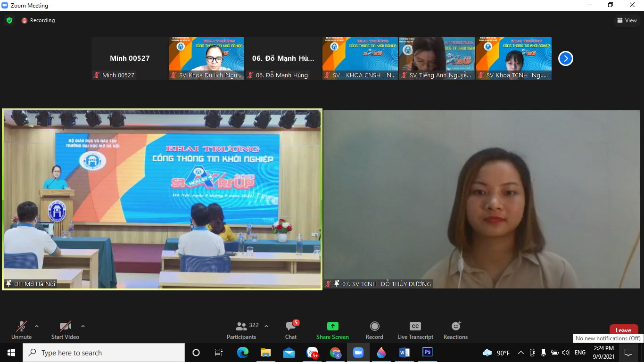Image resolution: width=644 pixels, height=362 pixels.
Task: Open Microsoft Edge from taskbar
Action: 243,353
